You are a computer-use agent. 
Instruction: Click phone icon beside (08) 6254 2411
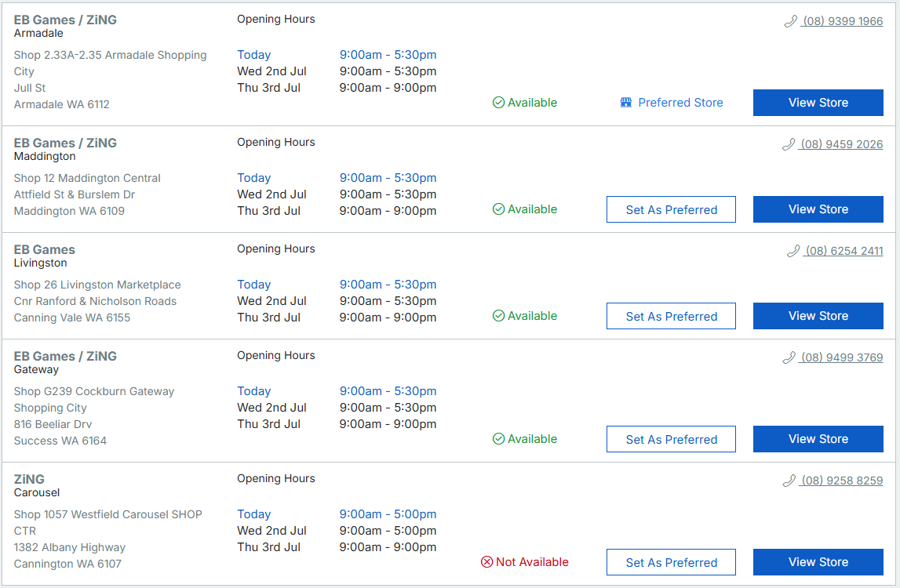point(793,251)
